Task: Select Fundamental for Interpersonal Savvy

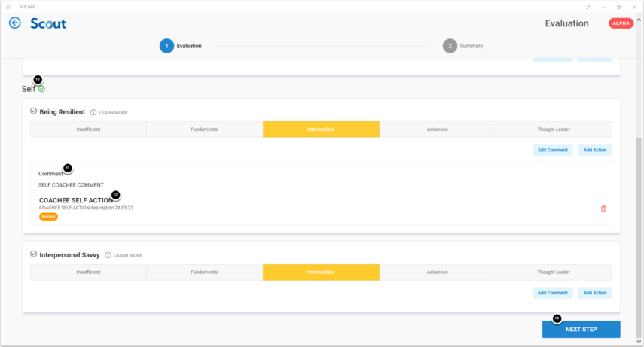Action: tap(204, 272)
